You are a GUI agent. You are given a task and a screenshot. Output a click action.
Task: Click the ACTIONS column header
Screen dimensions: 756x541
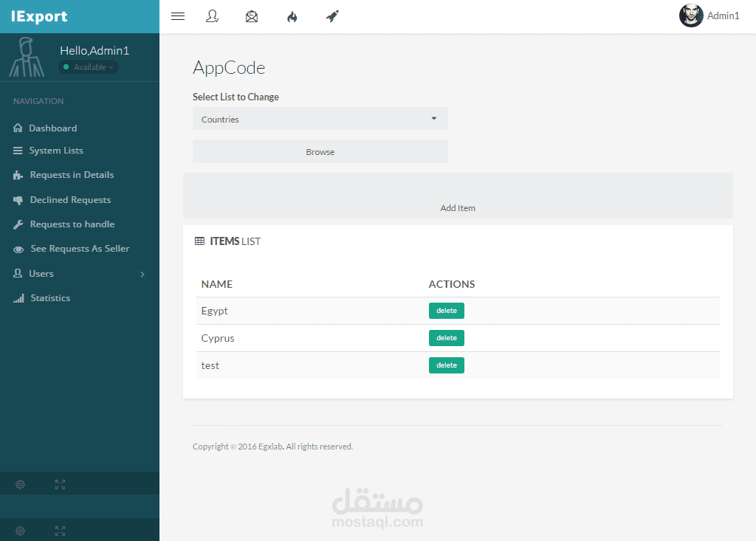[452, 284]
